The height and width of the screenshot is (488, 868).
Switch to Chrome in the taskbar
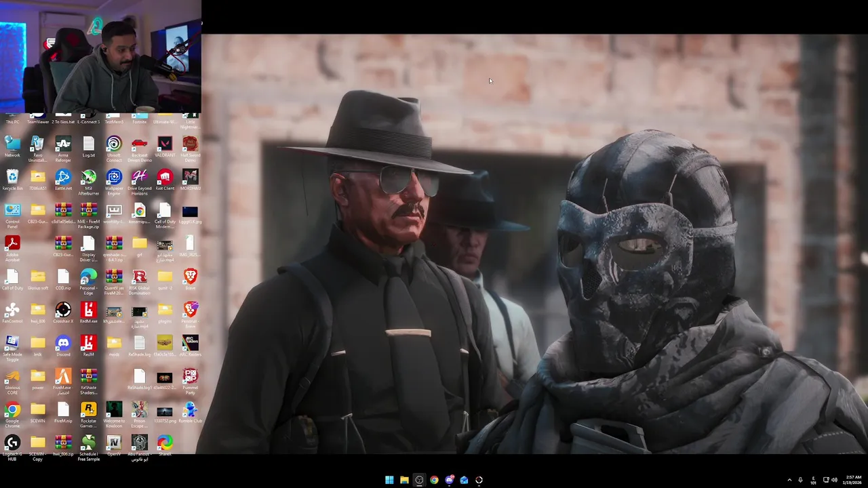click(434, 480)
